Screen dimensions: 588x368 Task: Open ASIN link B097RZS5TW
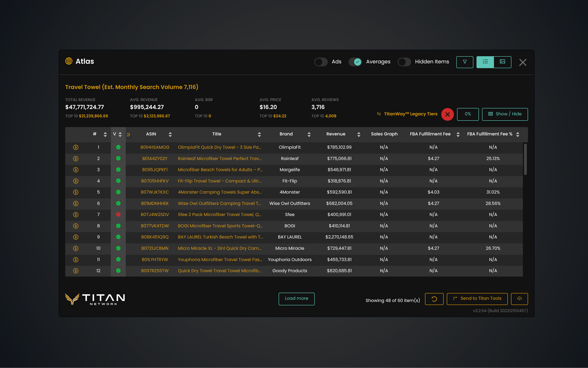click(155, 271)
